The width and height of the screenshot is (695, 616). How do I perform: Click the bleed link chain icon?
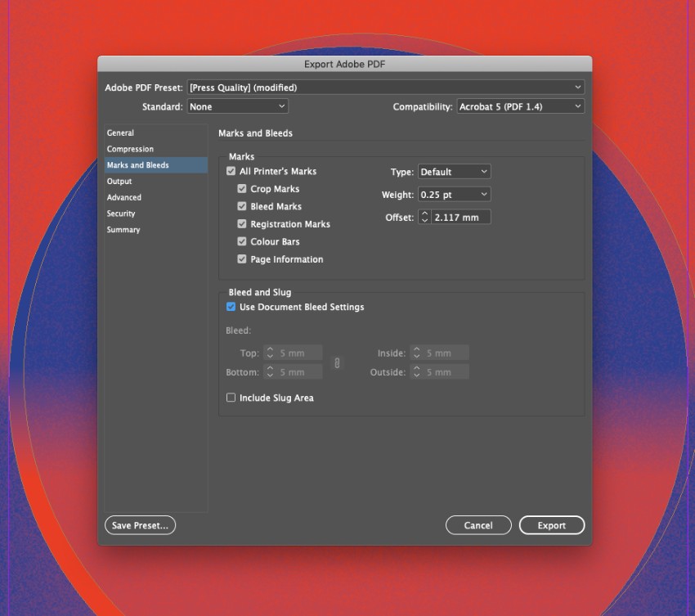click(337, 363)
